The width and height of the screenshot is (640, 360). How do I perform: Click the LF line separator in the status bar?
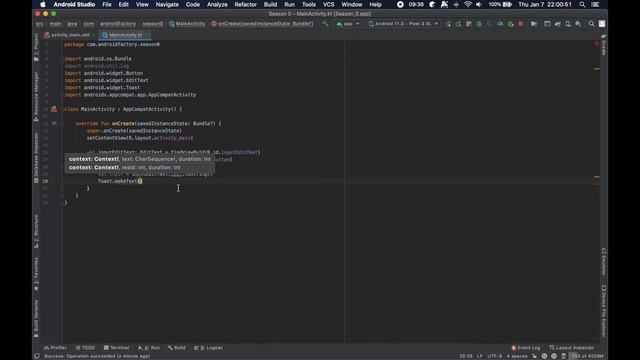[480, 356]
